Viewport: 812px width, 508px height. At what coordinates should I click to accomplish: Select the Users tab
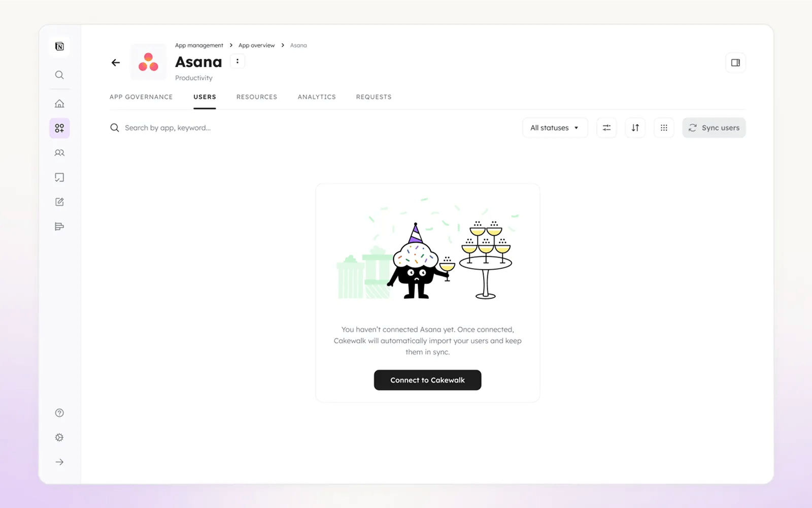205,97
